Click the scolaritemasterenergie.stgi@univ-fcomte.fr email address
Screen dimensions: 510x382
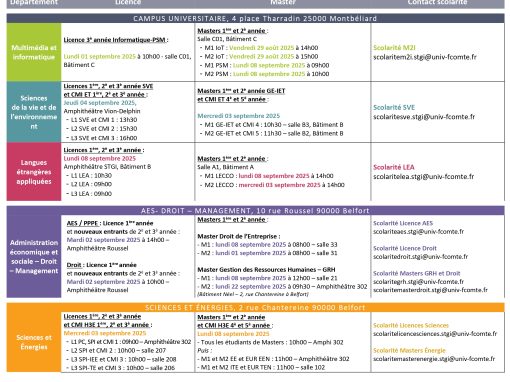point(434,359)
